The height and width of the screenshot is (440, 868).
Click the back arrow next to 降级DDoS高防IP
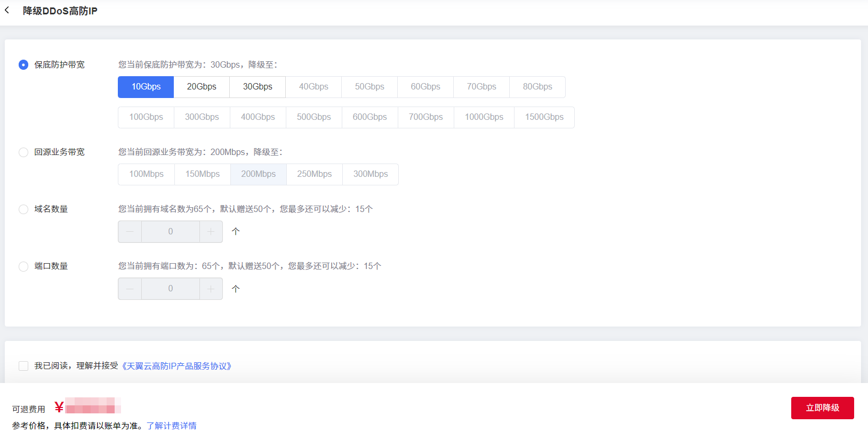[x=7, y=10]
